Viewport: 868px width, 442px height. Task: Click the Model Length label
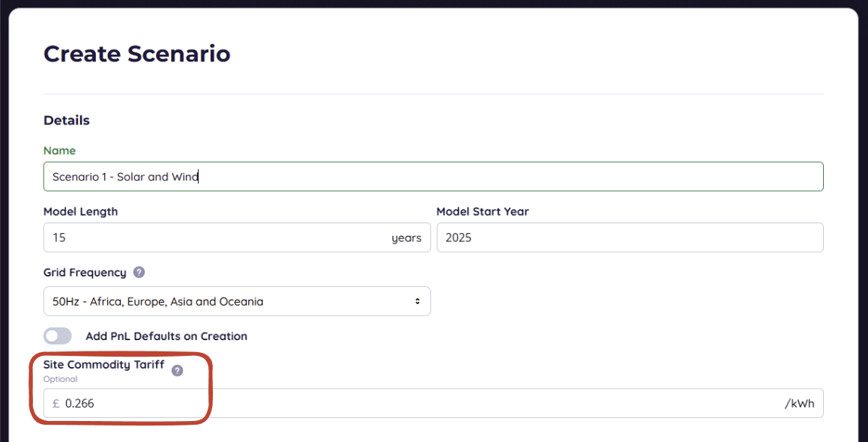click(80, 211)
